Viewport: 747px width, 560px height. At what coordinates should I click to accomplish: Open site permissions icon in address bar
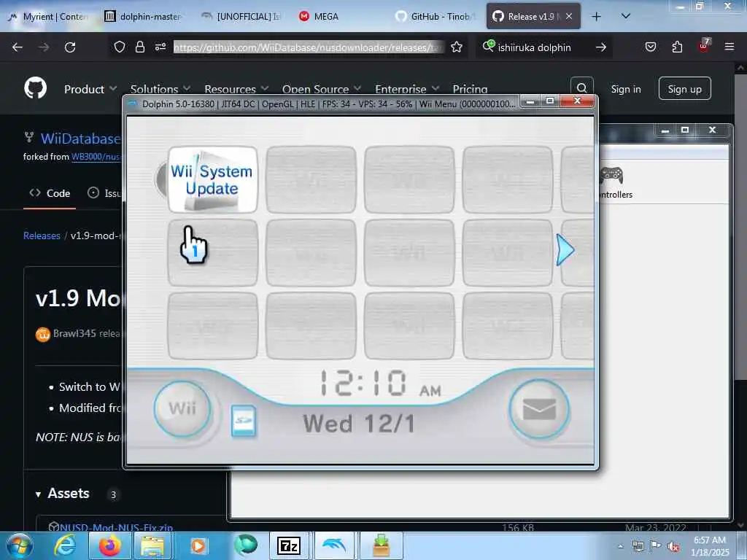pyautogui.click(x=160, y=47)
